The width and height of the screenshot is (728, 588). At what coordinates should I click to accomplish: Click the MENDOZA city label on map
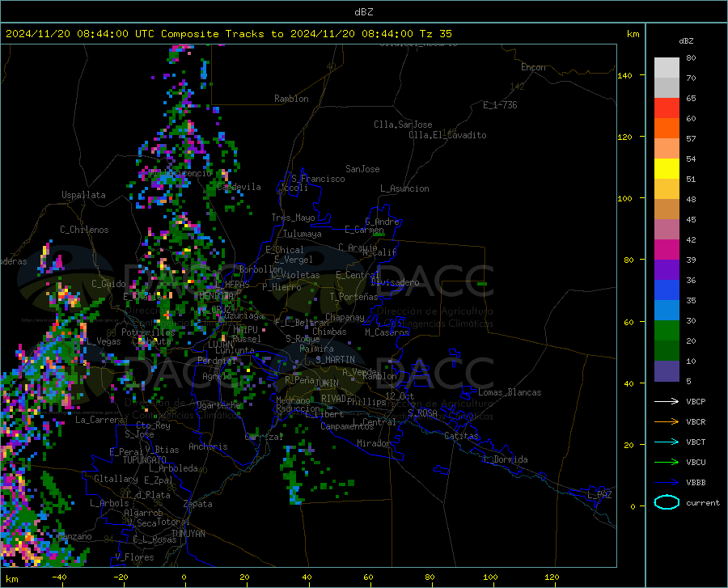(x=216, y=296)
